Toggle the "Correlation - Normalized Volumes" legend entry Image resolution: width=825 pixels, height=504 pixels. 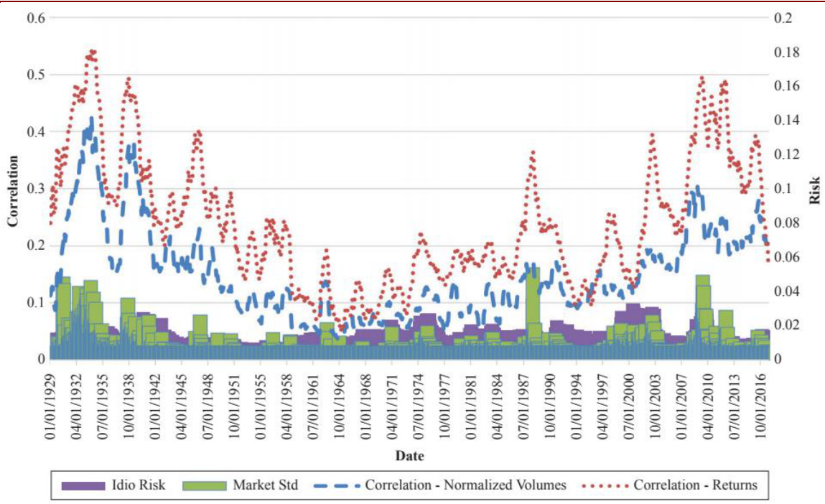coord(465,485)
